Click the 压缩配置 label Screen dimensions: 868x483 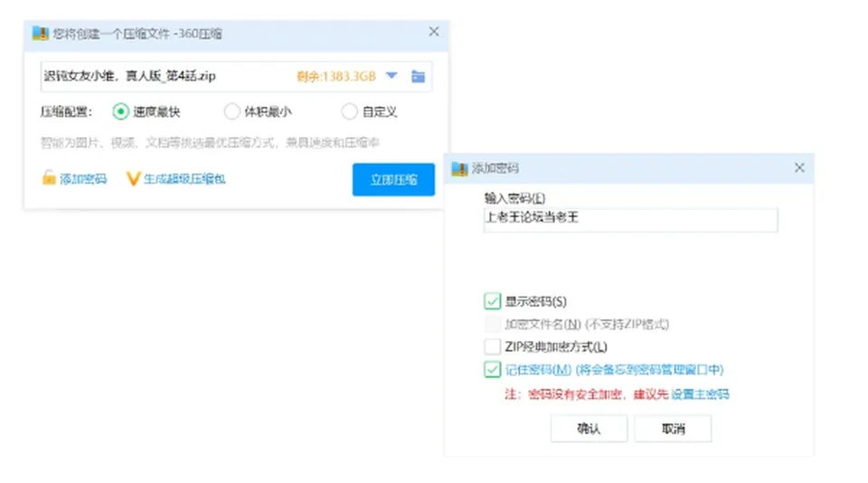[x=66, y=112]
